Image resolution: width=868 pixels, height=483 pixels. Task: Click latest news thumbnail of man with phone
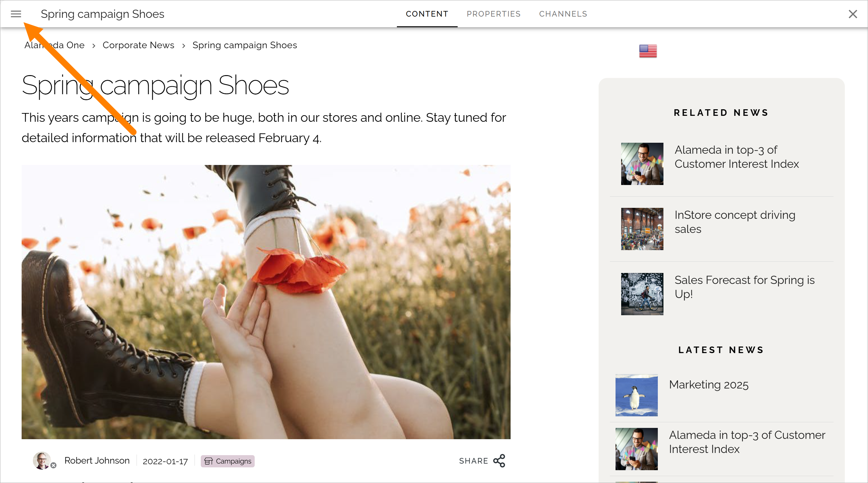[636, 449]
